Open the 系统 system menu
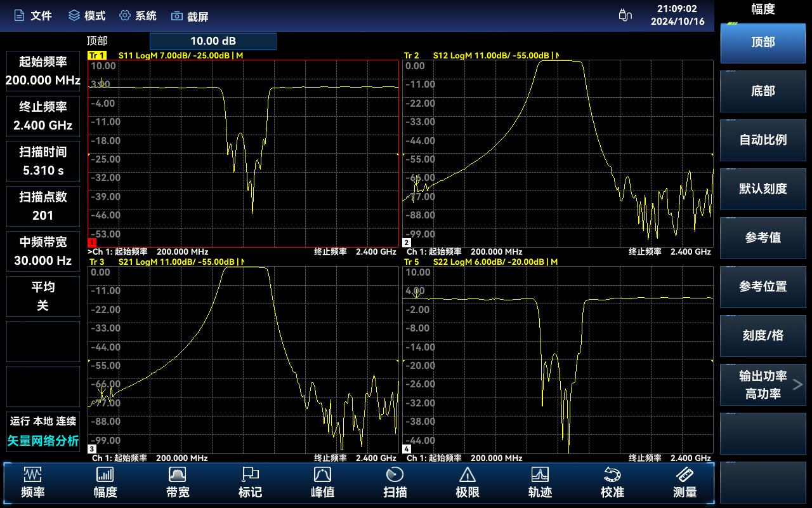The height and width of the screenshot is (508, 812). 138,16
